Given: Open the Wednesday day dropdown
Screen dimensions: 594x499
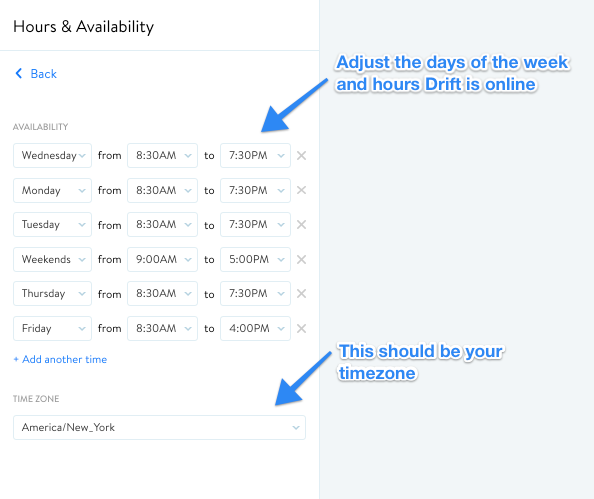Looking at the screenshot, I should (x=52, y=155).
